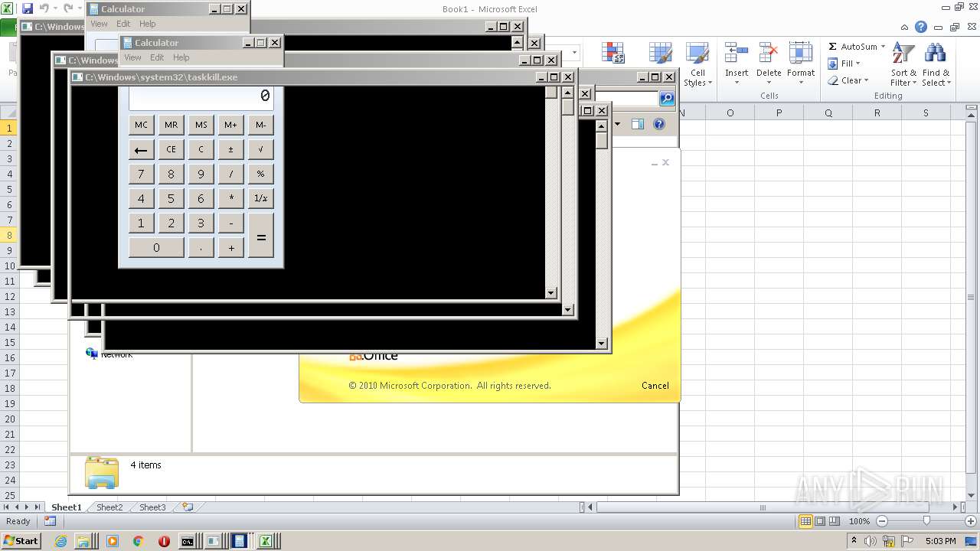Switch to the Sheet3 tab
This screenshot has width=980, height=551.
(152, 507)
